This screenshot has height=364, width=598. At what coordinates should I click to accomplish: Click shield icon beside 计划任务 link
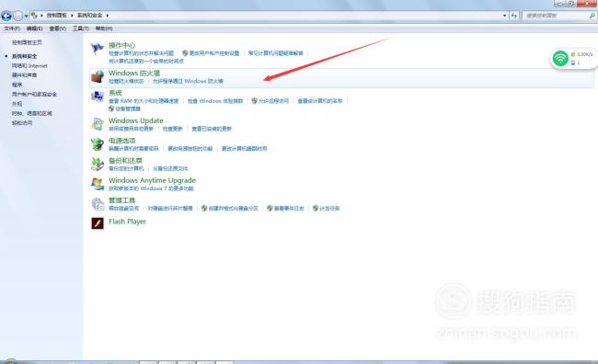pyautogui.click(x=316, y=208)
